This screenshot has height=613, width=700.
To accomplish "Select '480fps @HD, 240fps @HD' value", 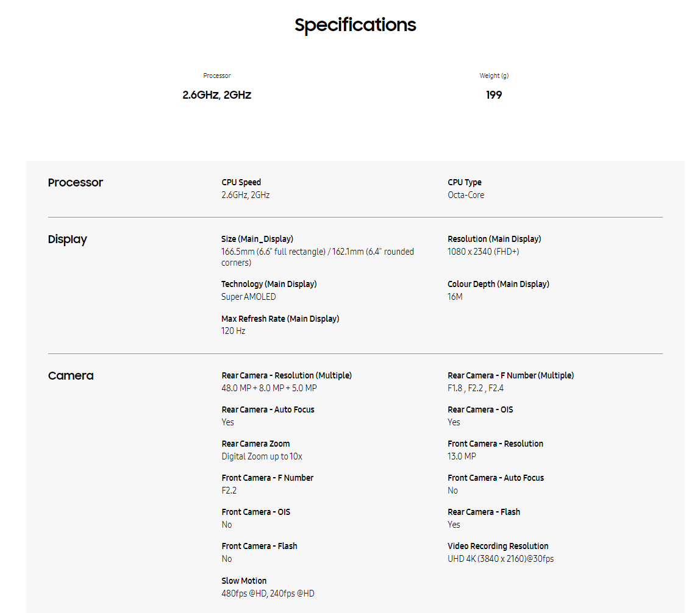I will [268, 594].
